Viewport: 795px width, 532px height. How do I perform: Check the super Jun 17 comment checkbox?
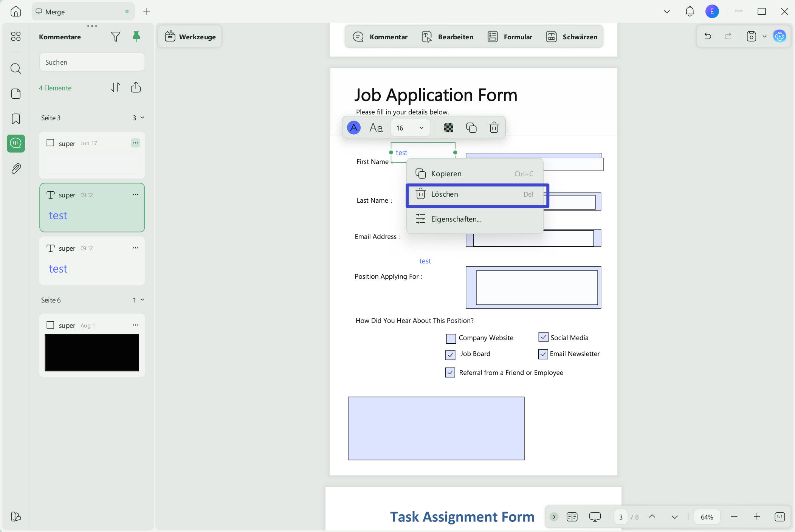(x=50, y=143)
